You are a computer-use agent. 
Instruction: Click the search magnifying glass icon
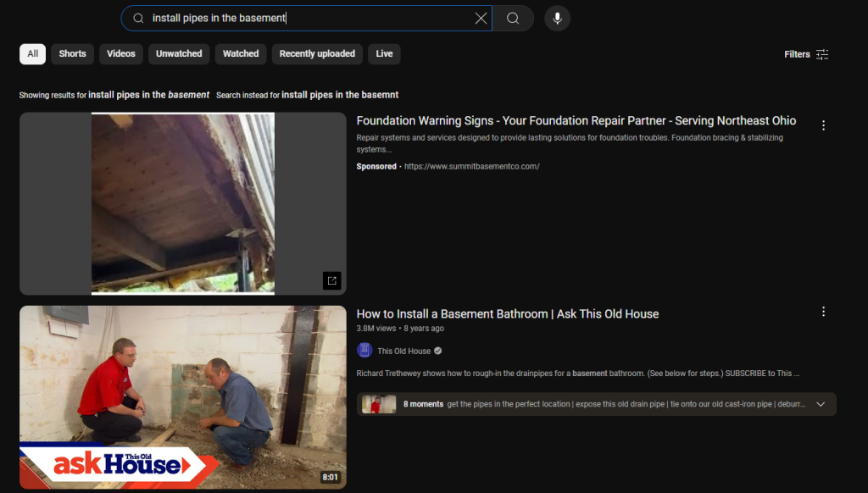tap(513, 18)
